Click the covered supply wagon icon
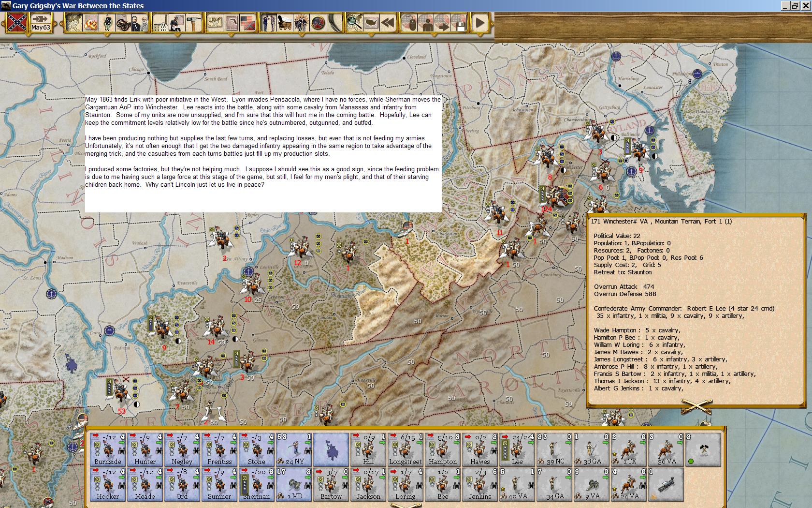 [x=285, y=23]
